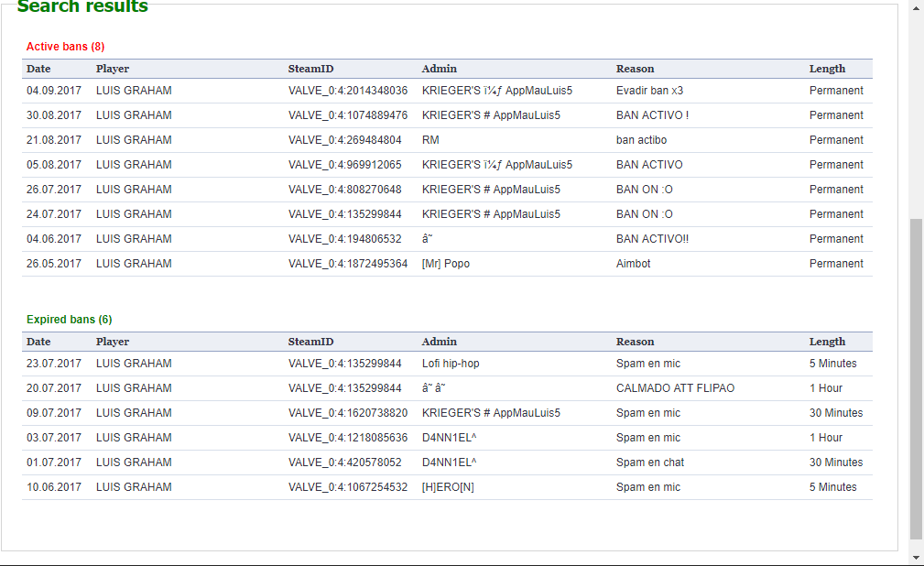
Task: Click 'BAN ON :O' reason on 24.07.2017 row
Action: tap(644, 214)
